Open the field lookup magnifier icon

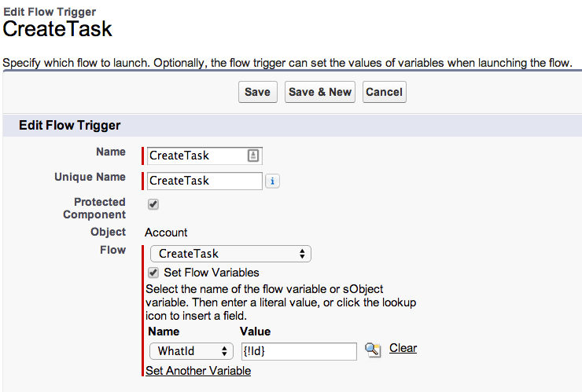click(373, 350)
